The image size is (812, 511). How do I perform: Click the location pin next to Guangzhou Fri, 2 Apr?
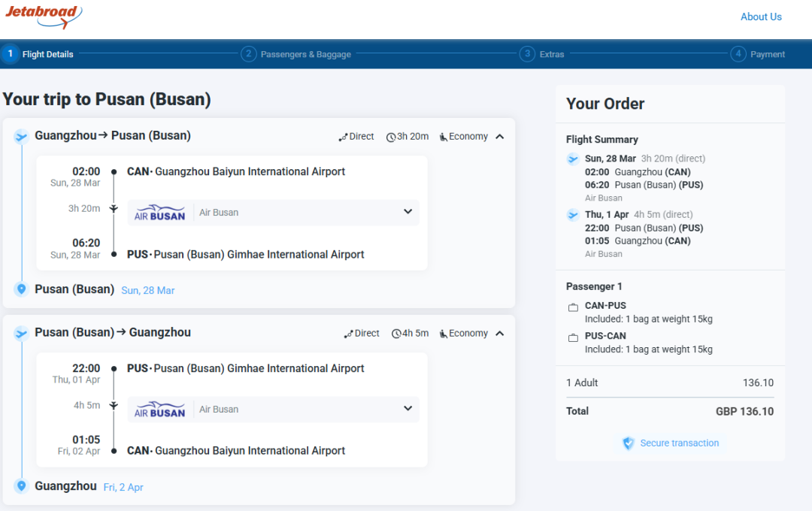(21, 485)
